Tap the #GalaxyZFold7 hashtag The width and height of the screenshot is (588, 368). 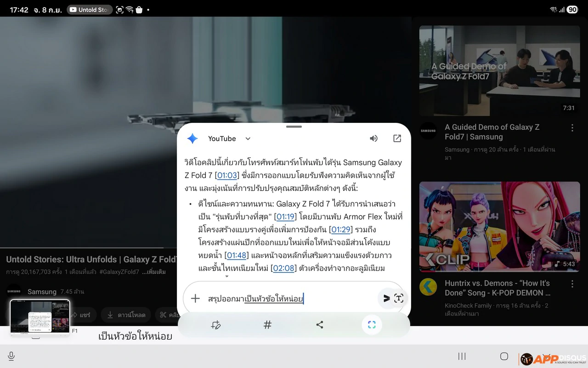[x=119, y=272]
